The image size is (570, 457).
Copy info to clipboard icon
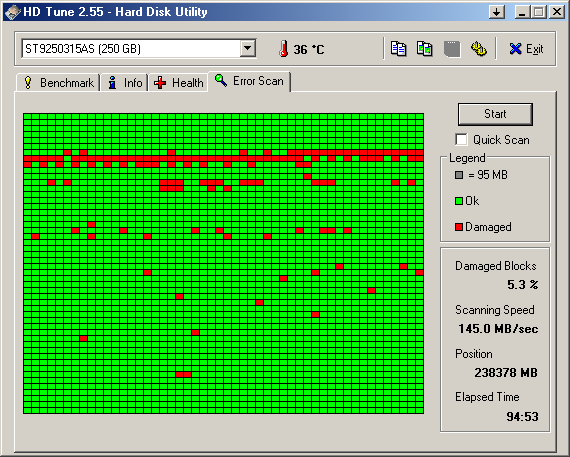click(x=398, y=48)
